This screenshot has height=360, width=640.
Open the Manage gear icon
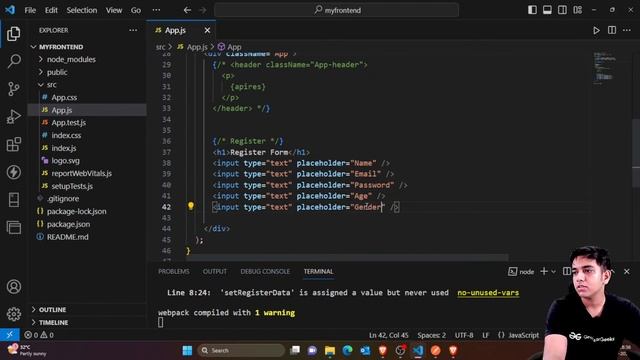pos(13,314)
